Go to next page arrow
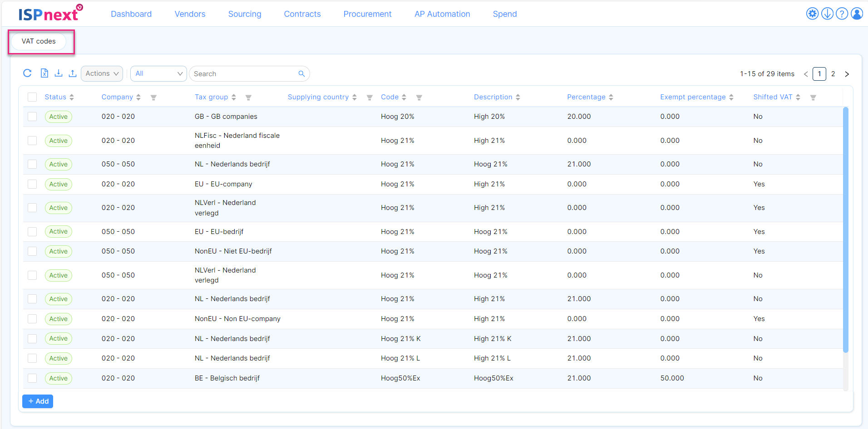 [x=847, y=74]
